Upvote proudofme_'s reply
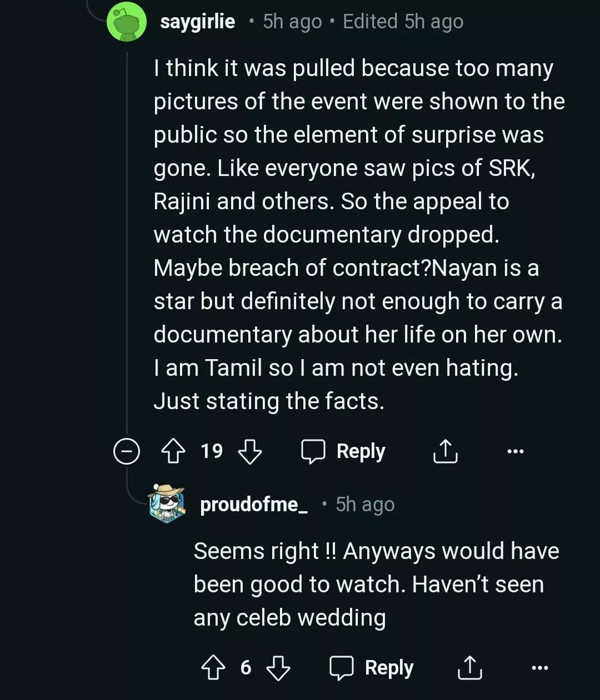This screenshot has height=700, width=600. [213, 668]
